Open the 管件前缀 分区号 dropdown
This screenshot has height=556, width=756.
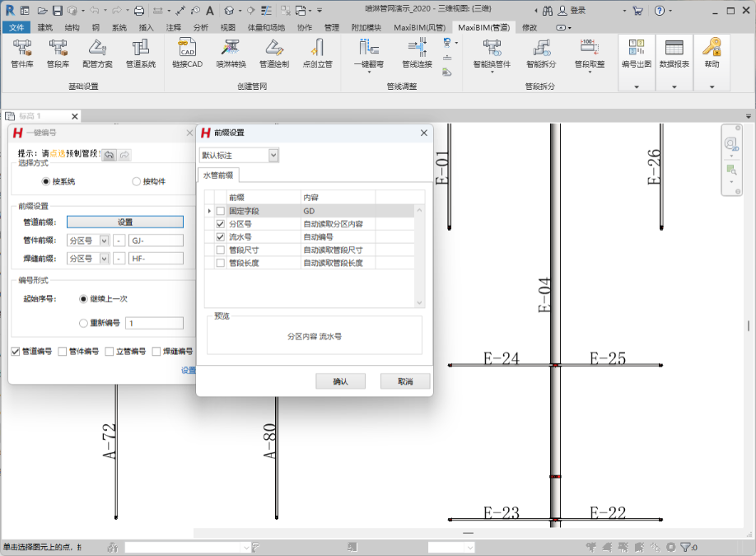coord(104,241)
